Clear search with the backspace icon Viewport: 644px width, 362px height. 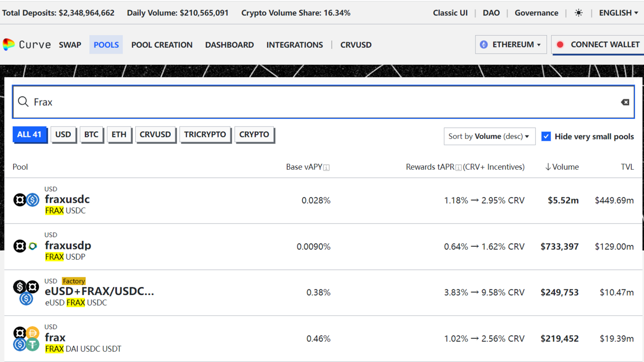(625, 102)
